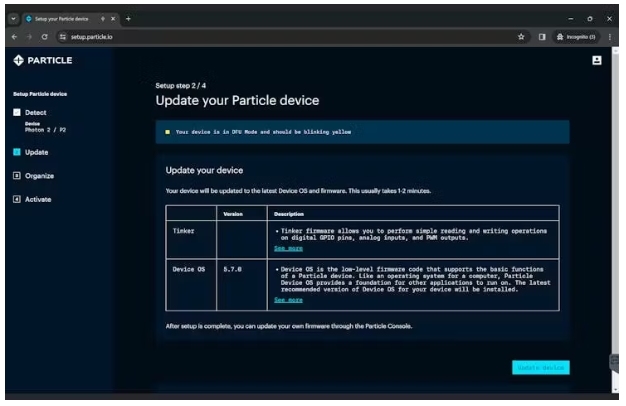
Task: Open the See more link for Device OS
Action: click(288, 299)
